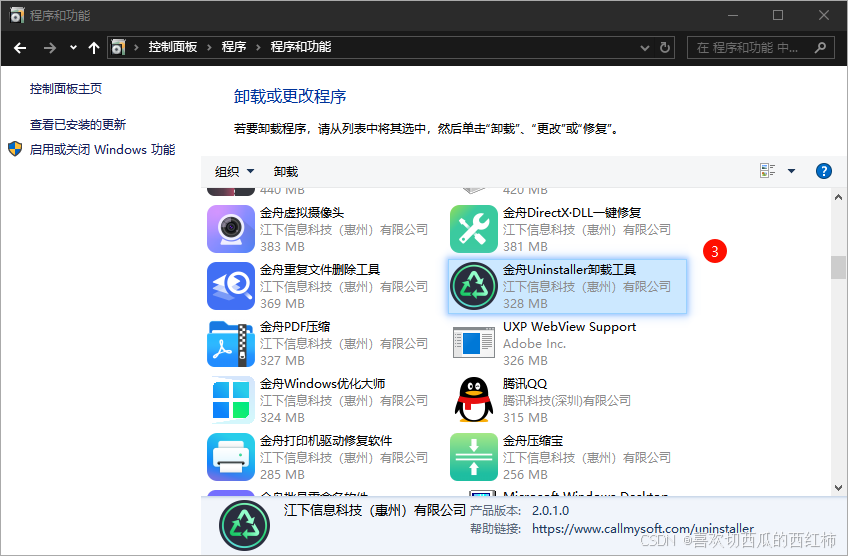
Task: Click the 金舟压缩宝 green icon
Action: point(474,457)
